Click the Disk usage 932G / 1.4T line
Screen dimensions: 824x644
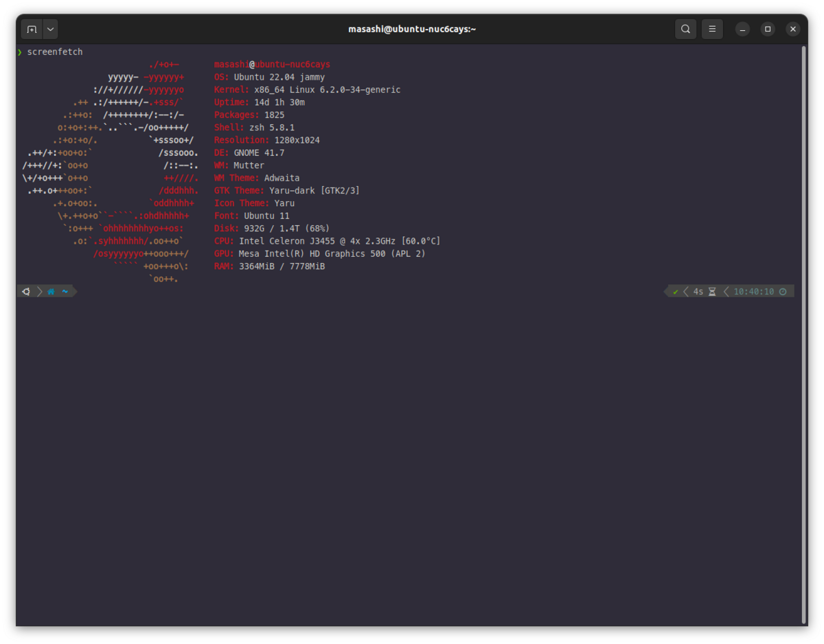(272, 229)
